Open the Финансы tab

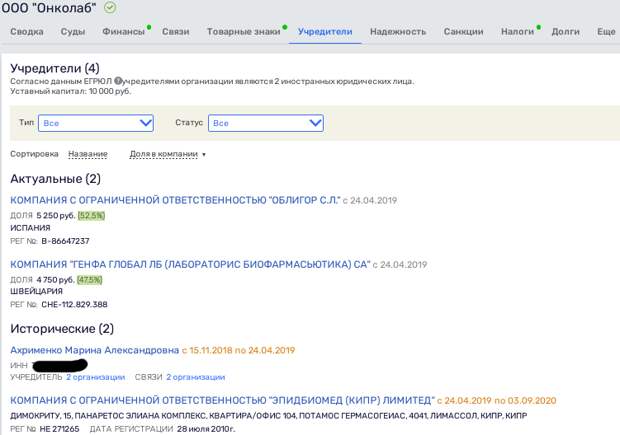[123, 32]
